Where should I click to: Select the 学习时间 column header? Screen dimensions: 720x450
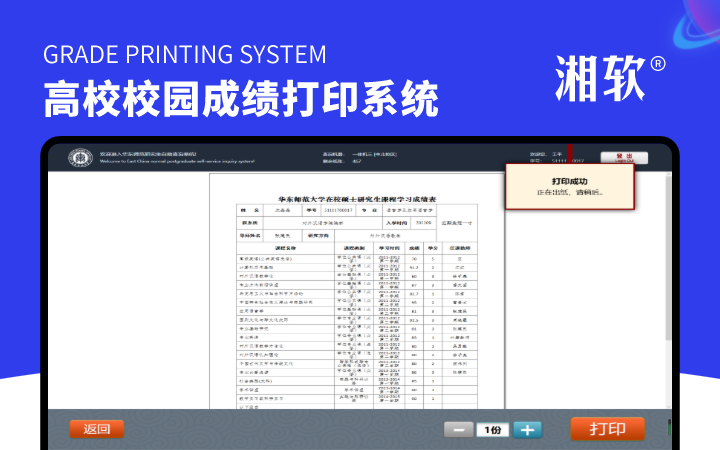388,247
